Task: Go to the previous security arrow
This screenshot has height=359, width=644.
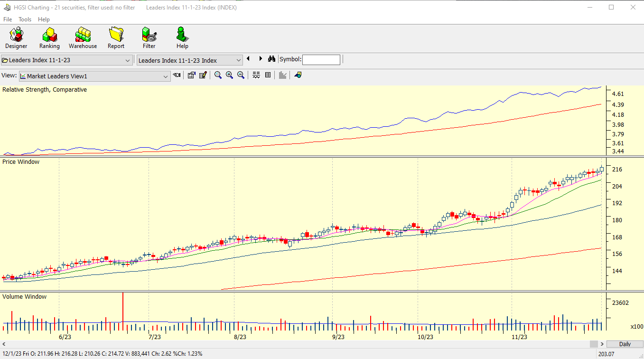Action: (x=248, y=59)
